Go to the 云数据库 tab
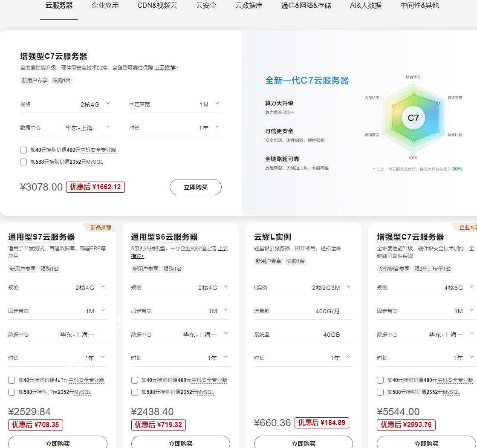 [249, 6]
